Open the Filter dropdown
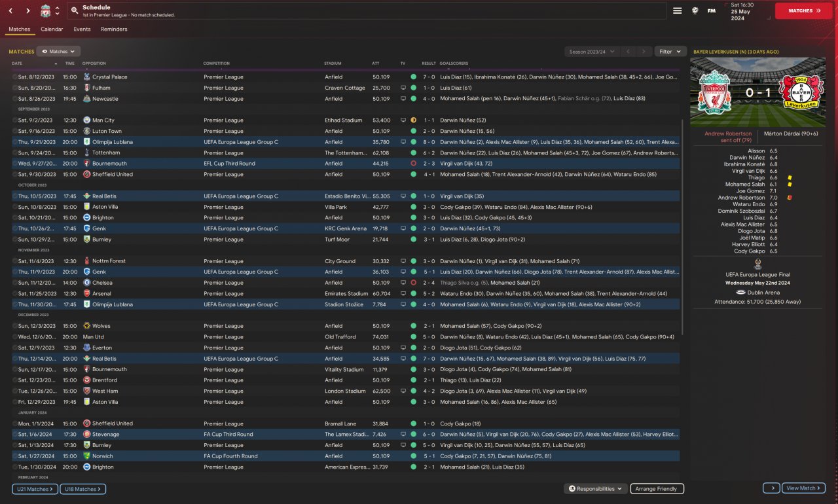Screen dimensions: 838x504 point(670,51)
